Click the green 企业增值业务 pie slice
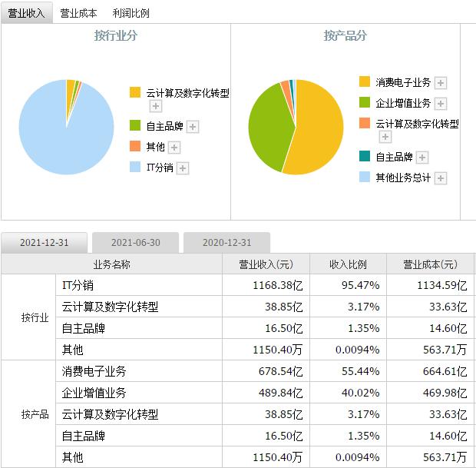Viewport: 476px width, 468px height. tap(269, 128)
